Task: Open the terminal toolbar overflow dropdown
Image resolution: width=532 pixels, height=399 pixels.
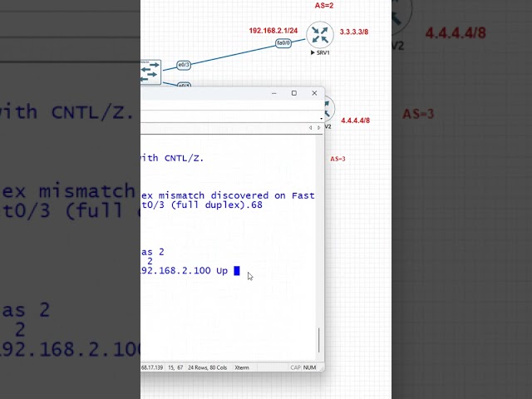Action: pyautogui.click(x=321, y=118)
